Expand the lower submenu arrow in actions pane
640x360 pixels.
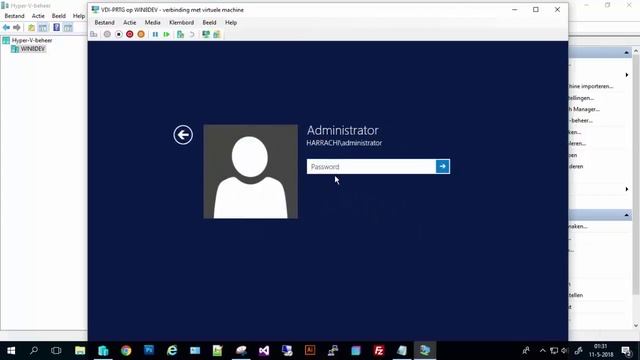point(627,189)
